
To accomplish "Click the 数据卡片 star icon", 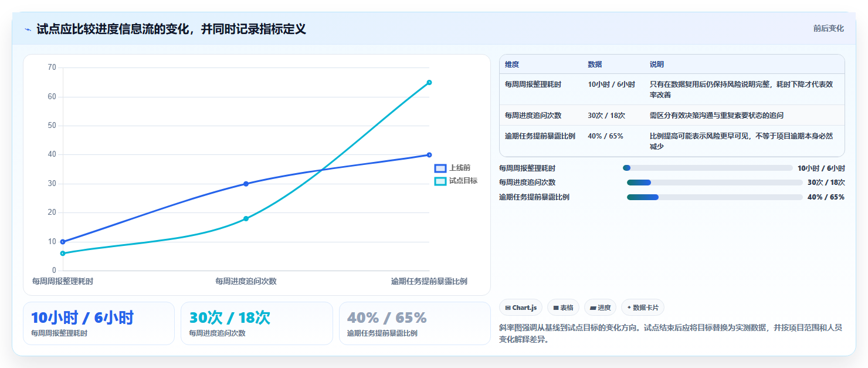I will click(629, 308).
